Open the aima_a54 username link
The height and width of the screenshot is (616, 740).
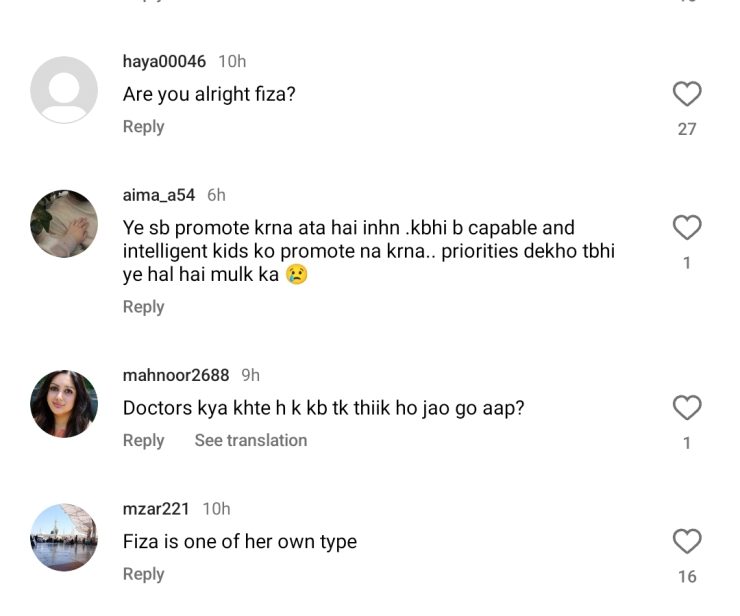click(158, 195)
